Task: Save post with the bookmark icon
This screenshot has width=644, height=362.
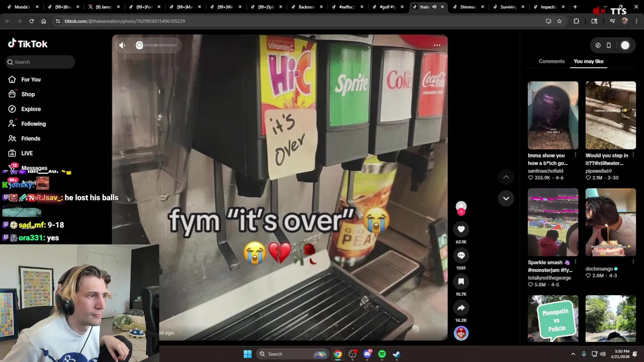Action: pyautogui.click(x=461, y=282)
